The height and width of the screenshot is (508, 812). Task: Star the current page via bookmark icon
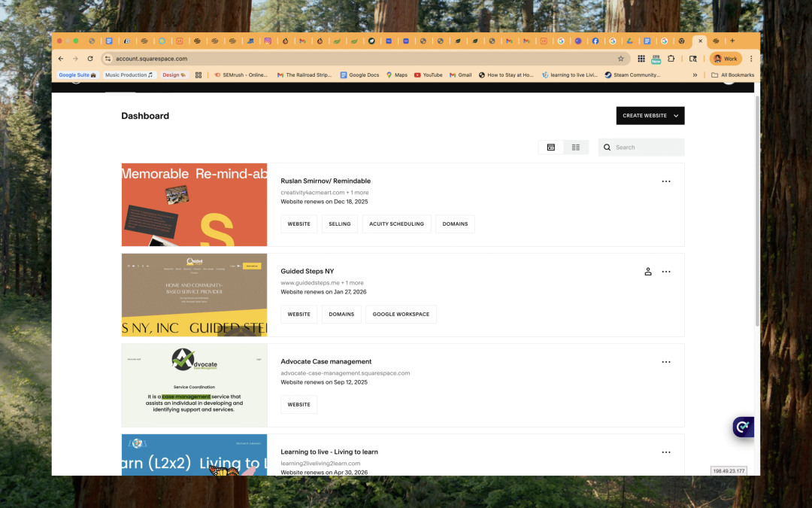click(621, 58)
